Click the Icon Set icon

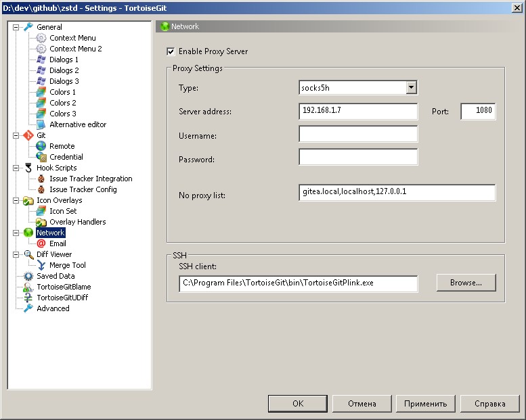click(41, 211)
